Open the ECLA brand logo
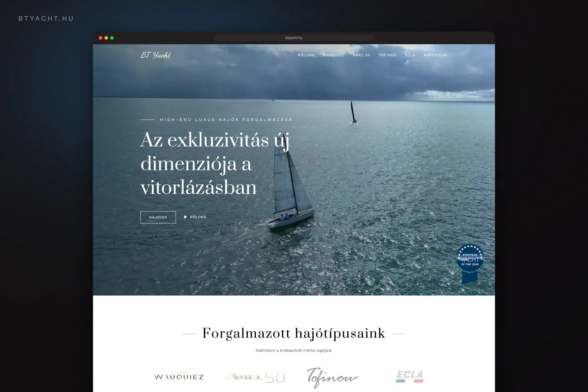588x392 pixels. click(410, 376)
